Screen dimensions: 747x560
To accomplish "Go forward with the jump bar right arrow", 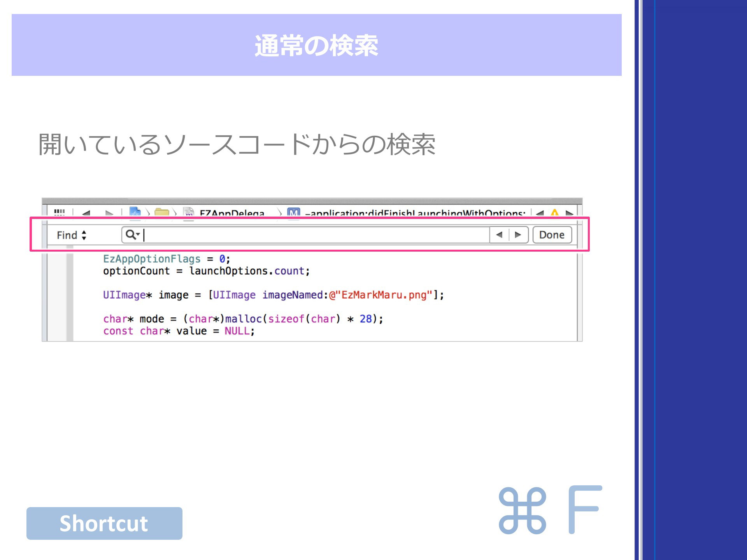I will (x=109, y=213).
